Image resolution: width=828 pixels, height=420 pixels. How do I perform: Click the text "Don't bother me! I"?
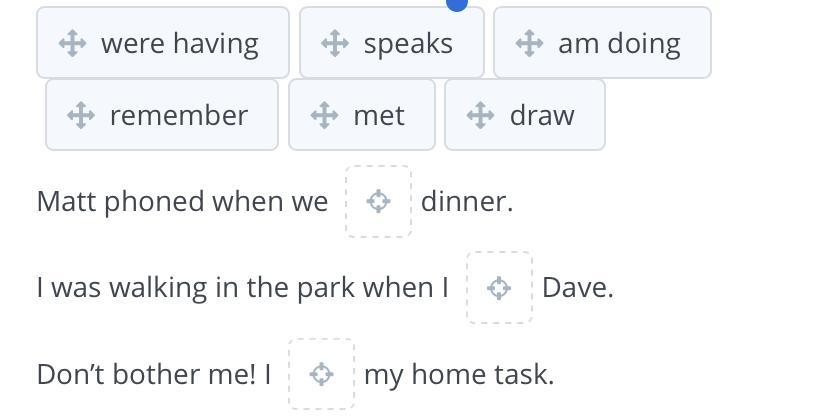(x=154, y=374)
